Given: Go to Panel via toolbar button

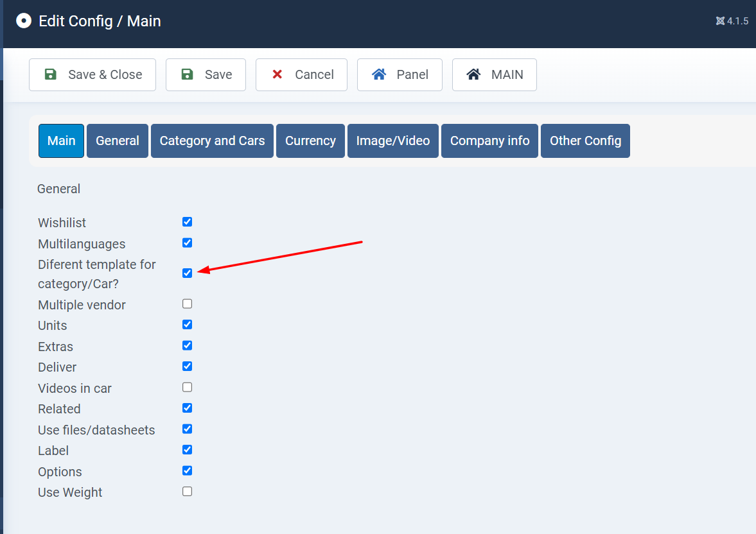Looking at the screenshot, I should coord(400,74).
